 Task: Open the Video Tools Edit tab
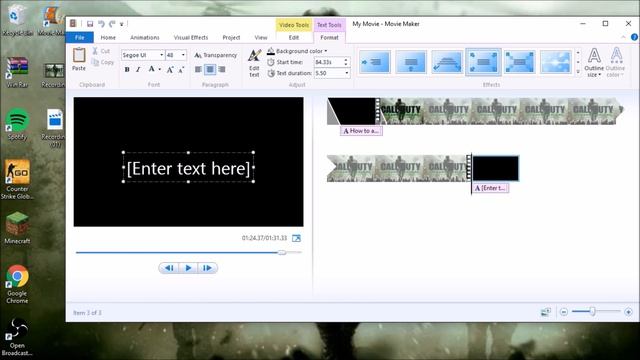[x=294, y=38]
